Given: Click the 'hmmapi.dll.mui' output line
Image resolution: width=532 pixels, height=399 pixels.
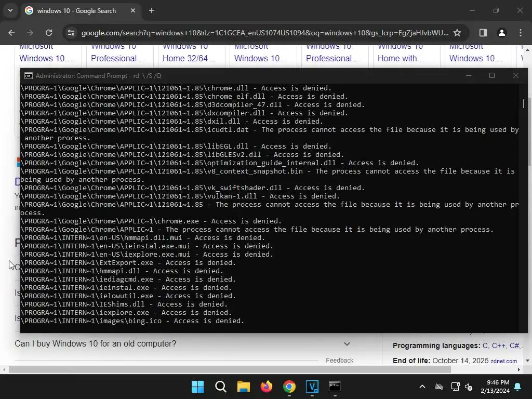Looking at the screenshot, I should pos(143,238).
